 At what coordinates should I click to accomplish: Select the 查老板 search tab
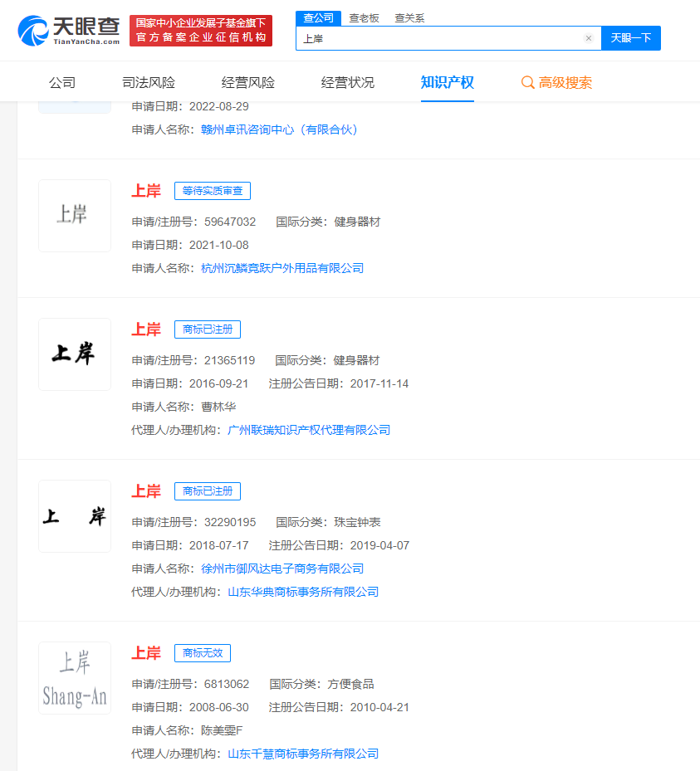(x=364, y=18)
